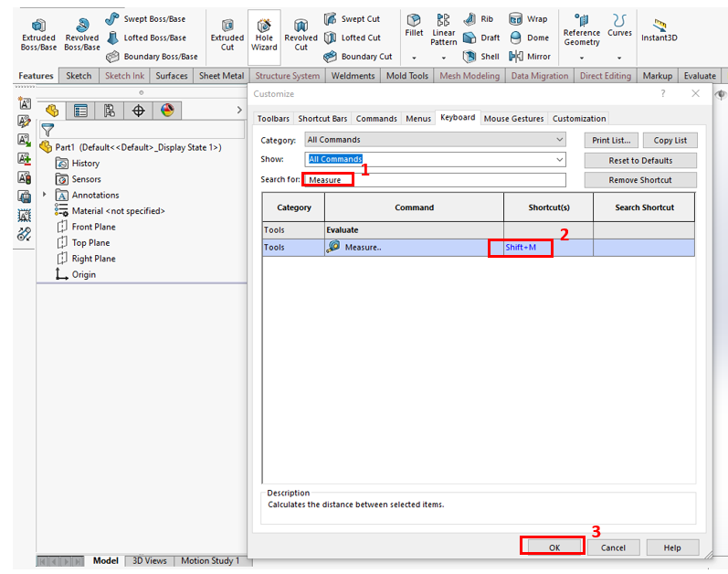Select the Top Plane in tree
This screenshot has height=574, width=728.
83,242
